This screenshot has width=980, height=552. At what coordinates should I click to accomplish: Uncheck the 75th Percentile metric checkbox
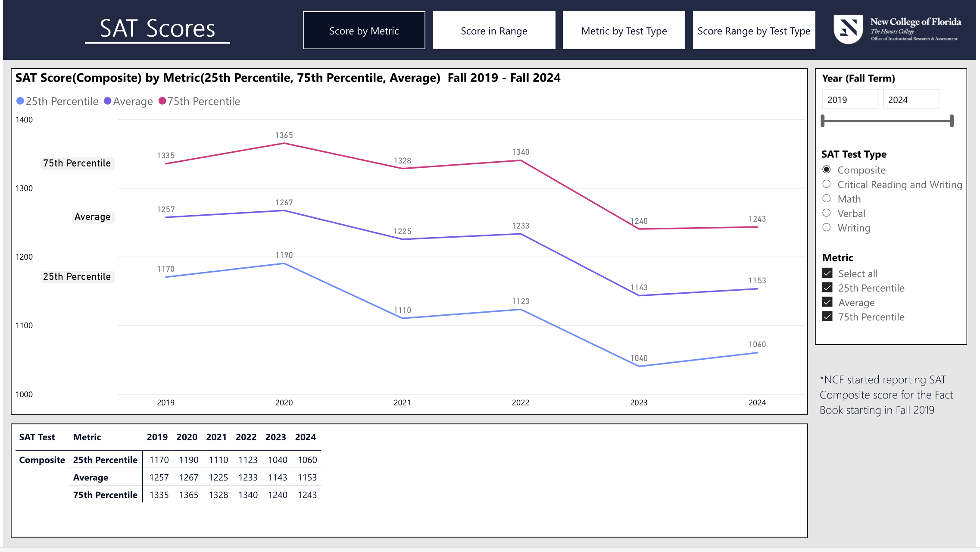pyautogui.click(x=827, y=317)
